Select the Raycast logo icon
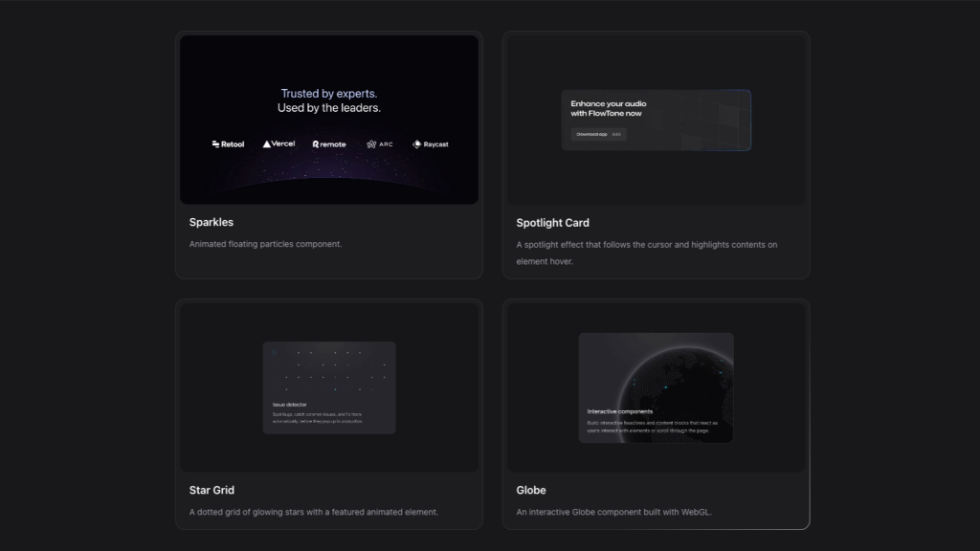Screen dimensions: 980x551 tap(417, 143)
